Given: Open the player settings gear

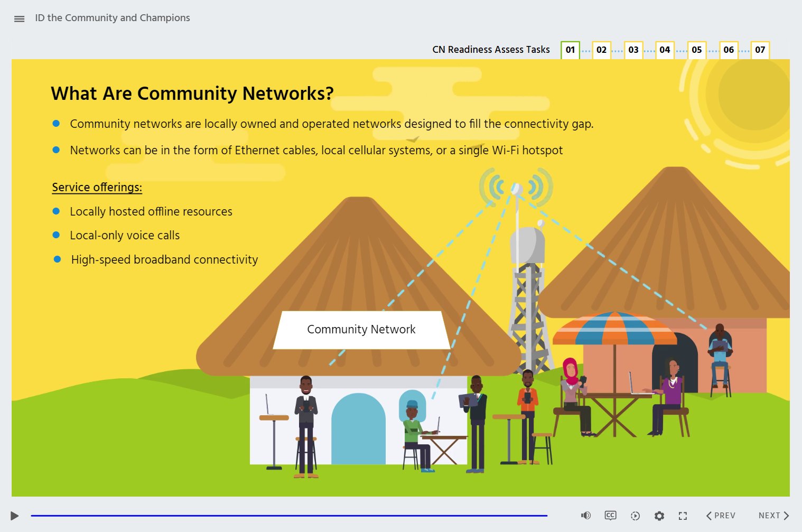Looking at the screenshot, I should pos(659,516).
